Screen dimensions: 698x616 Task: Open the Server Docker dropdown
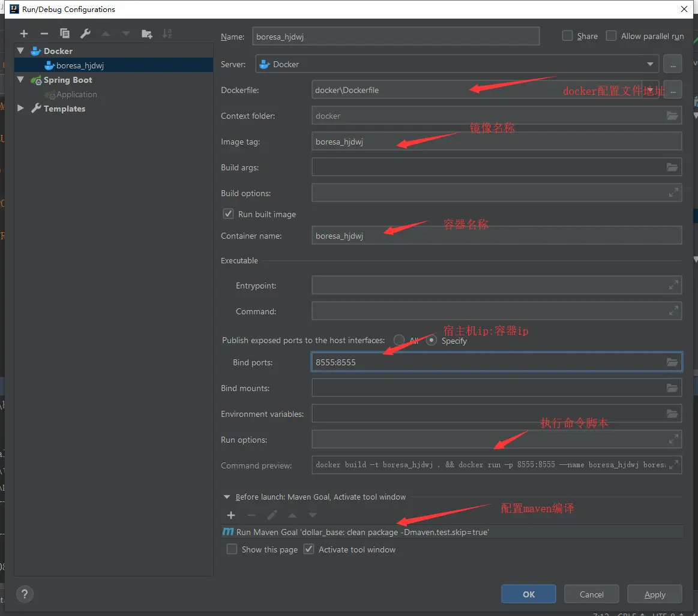click(x=457, y=64)
